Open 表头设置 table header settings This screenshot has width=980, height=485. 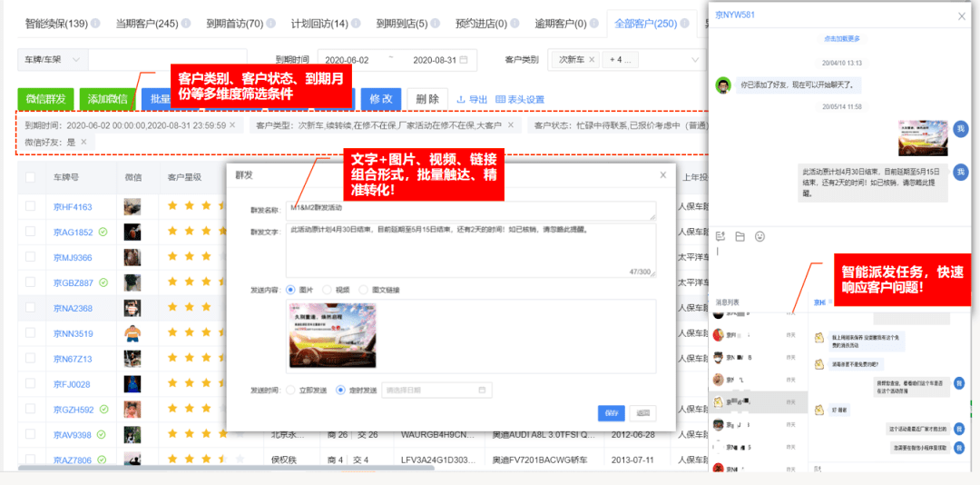[519, 99]
